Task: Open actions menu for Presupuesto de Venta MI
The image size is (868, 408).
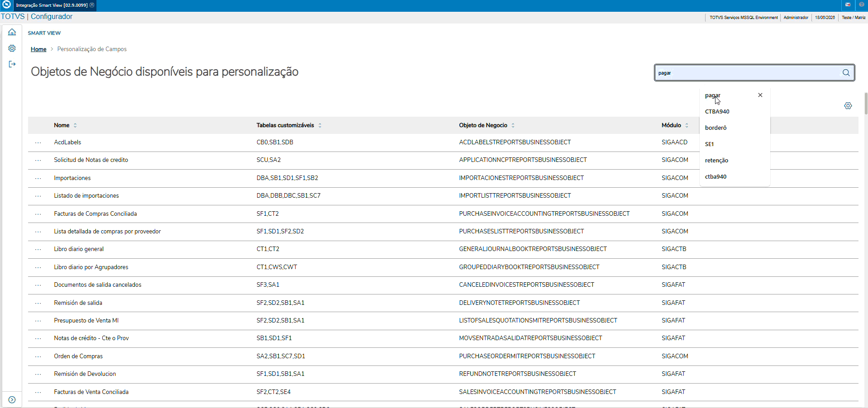Action: (x=38, y=321)
